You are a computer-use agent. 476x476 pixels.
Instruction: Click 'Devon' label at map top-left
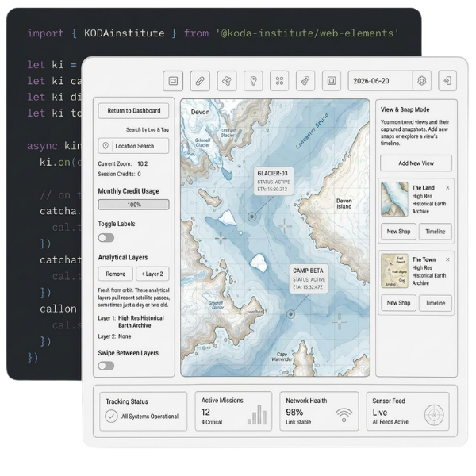pyautogui.click(x=200, y=112)
